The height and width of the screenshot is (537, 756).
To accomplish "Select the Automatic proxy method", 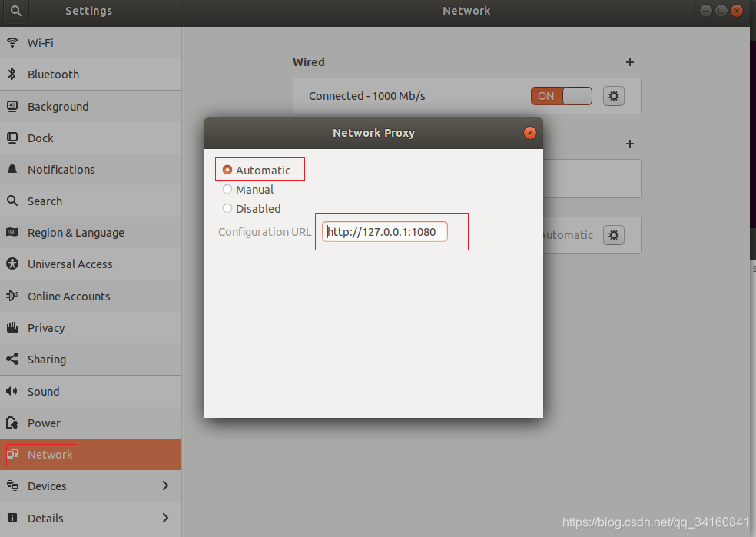I will coord(227,170).
